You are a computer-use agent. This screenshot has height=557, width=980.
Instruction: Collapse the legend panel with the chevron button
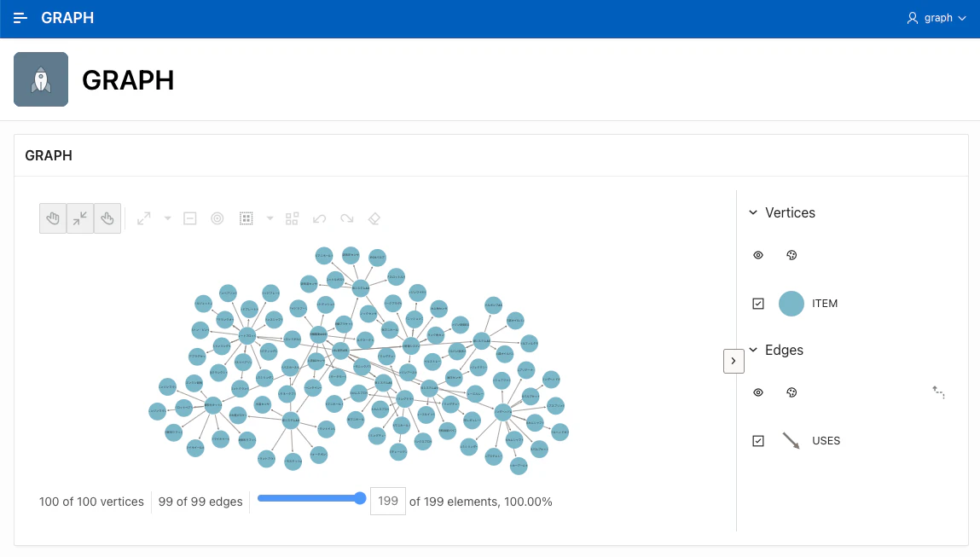(x=734, y=361)
